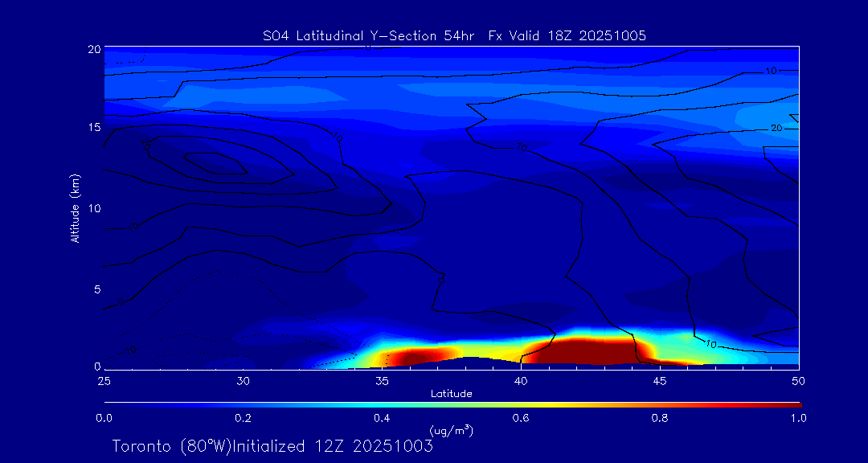Click the Altitude (km) y-axis label

pyautogui.click(x=75, y=208)
